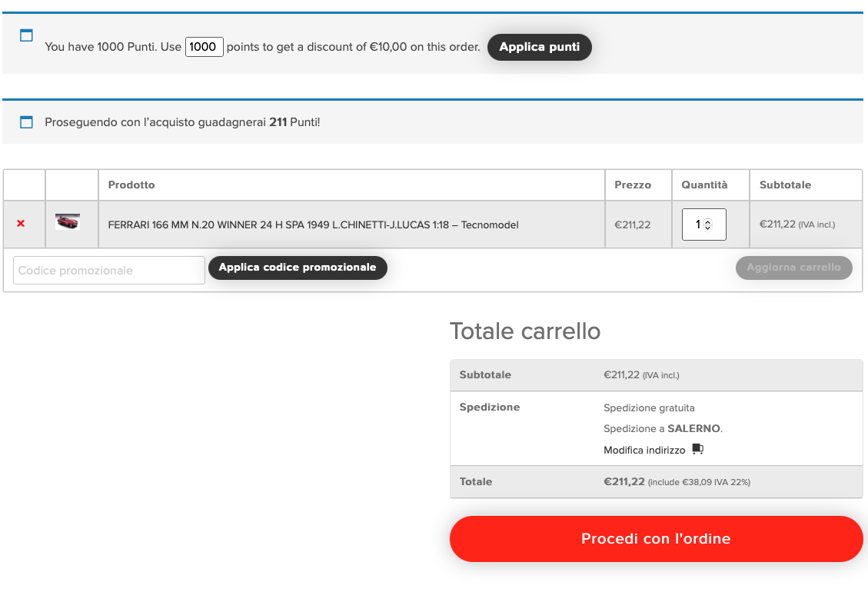Click the Prodotto column header

(x=131, y=185)
